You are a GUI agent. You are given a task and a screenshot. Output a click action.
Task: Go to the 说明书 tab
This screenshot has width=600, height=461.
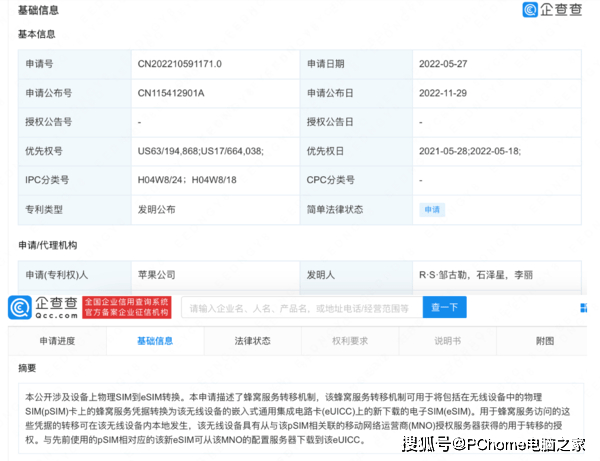pos(447,341)
